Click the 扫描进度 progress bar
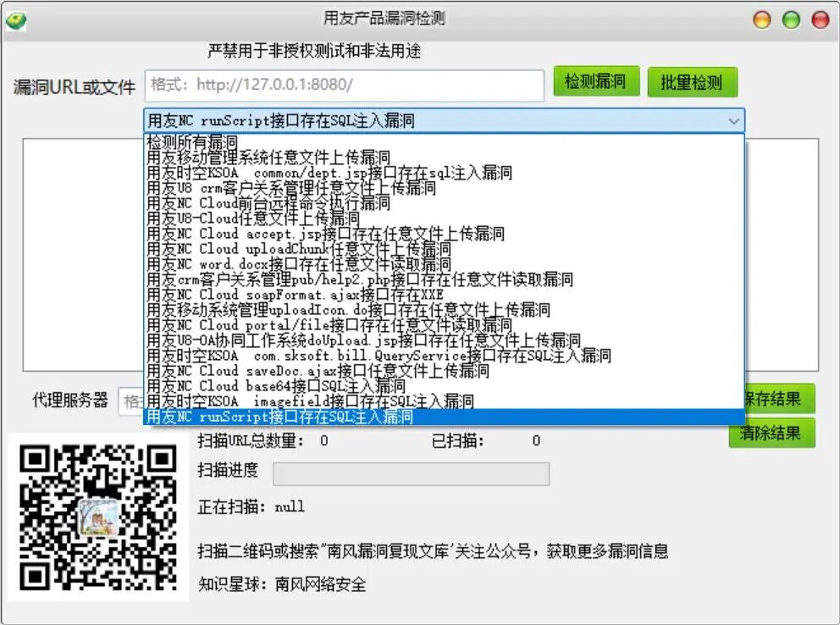Image resolution: width=840 pixels, height=625 pixels. coord(411,474)
